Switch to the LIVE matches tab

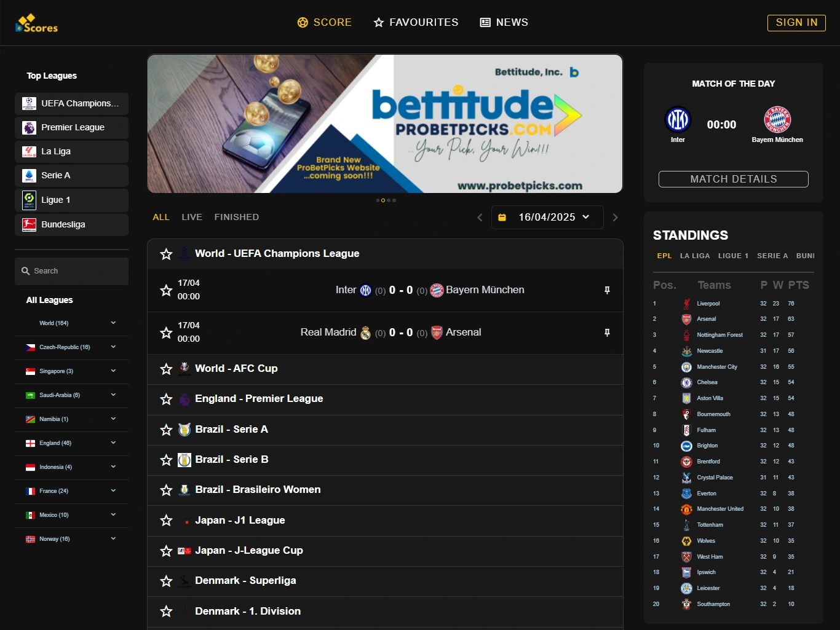(192, 217)
